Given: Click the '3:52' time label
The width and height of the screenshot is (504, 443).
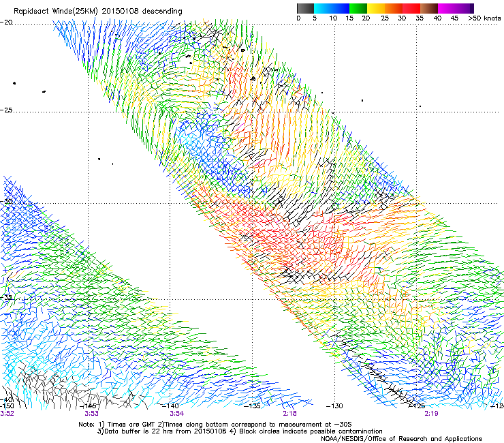Looking at the screenshot, I should 7,414.
